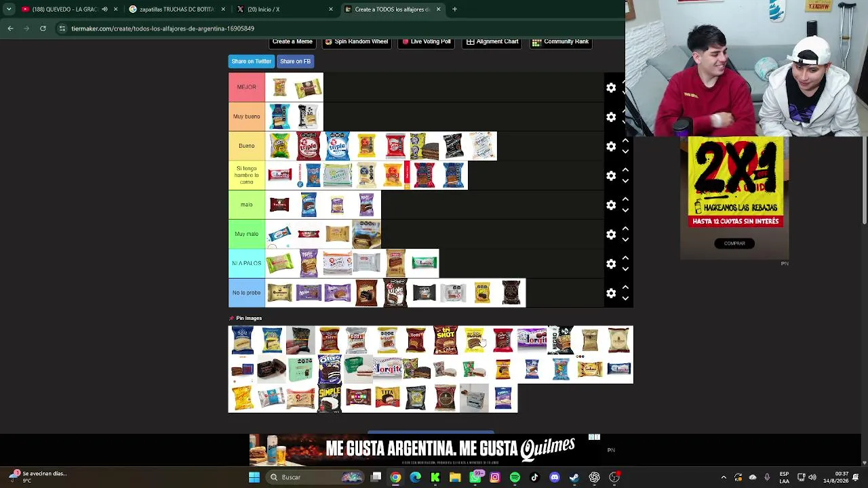Click COMPRAR on the 2X1 ad
Image resolution: width=868 pixels, height=488 pixels.
coord(734,243)
